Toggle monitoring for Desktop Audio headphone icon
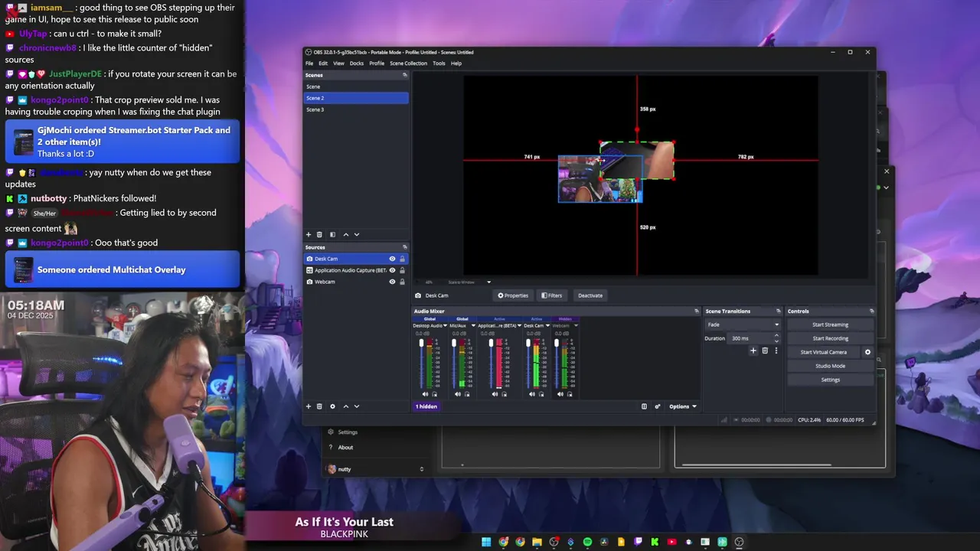 click(x=435, y=394)
